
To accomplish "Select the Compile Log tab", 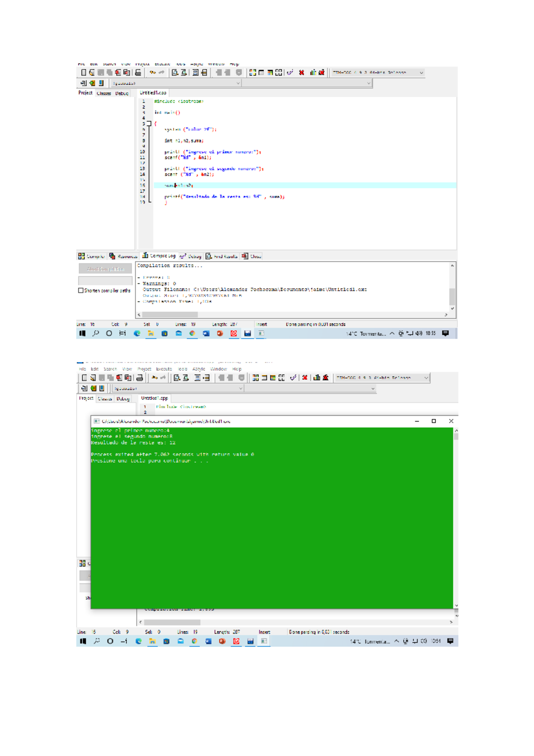I will [159, 256].
